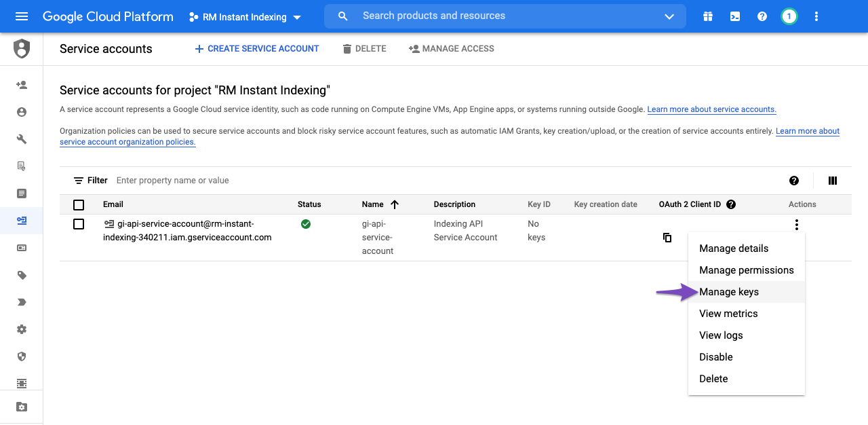The image size is (868, 425).
Task: Click the notifications badge icon
Action: (x=789, y=16)
